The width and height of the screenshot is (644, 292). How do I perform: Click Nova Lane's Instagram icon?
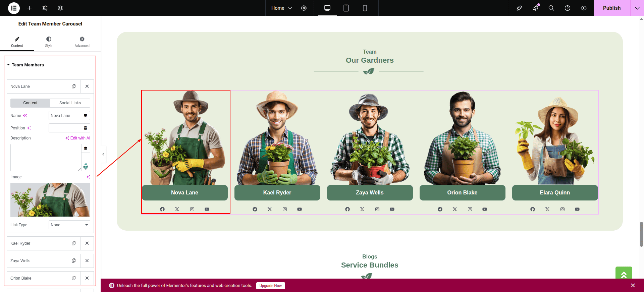click(x=192, y=209)
